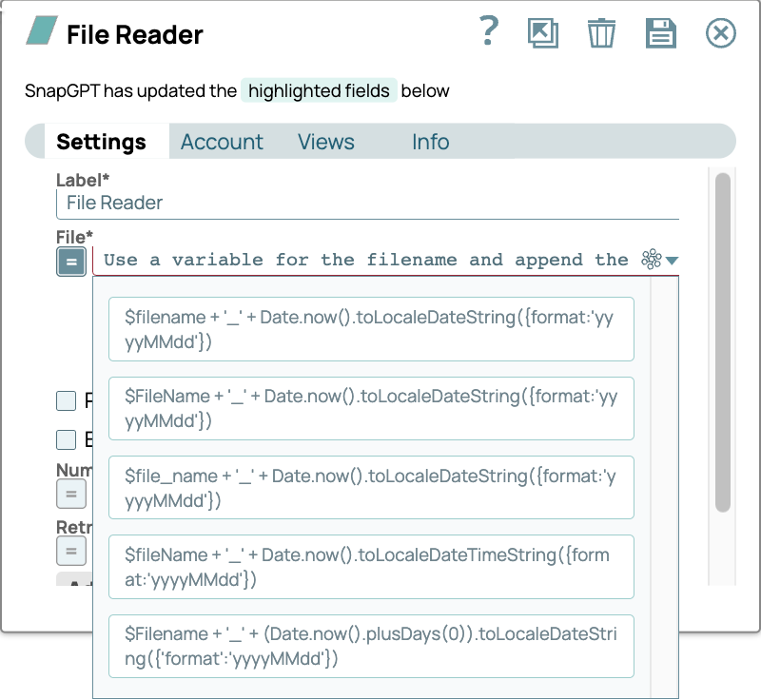Toggle the expression button under Retr label

coord(71,552)
